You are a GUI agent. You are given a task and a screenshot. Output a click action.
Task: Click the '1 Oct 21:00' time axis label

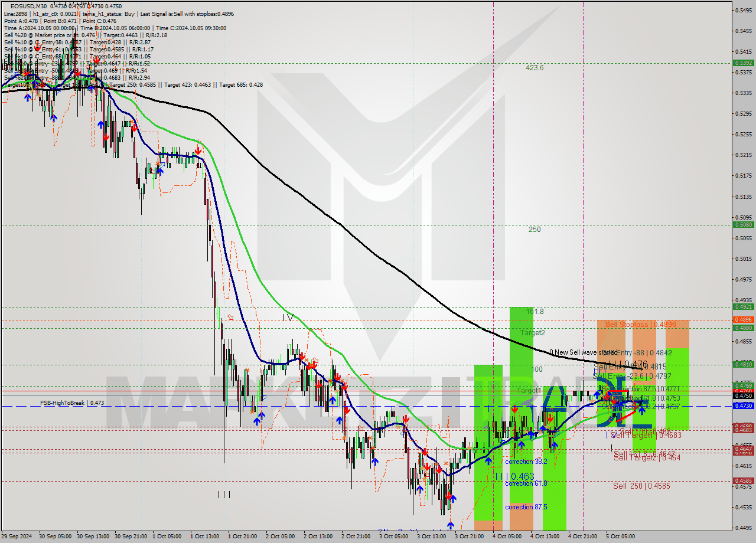pos(243,537)
